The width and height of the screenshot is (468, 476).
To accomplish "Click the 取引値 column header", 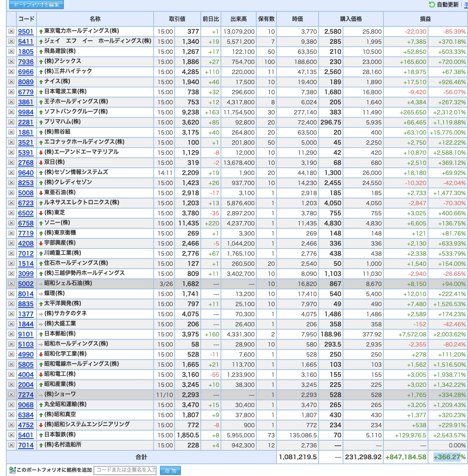I will (x=177, y=19).
